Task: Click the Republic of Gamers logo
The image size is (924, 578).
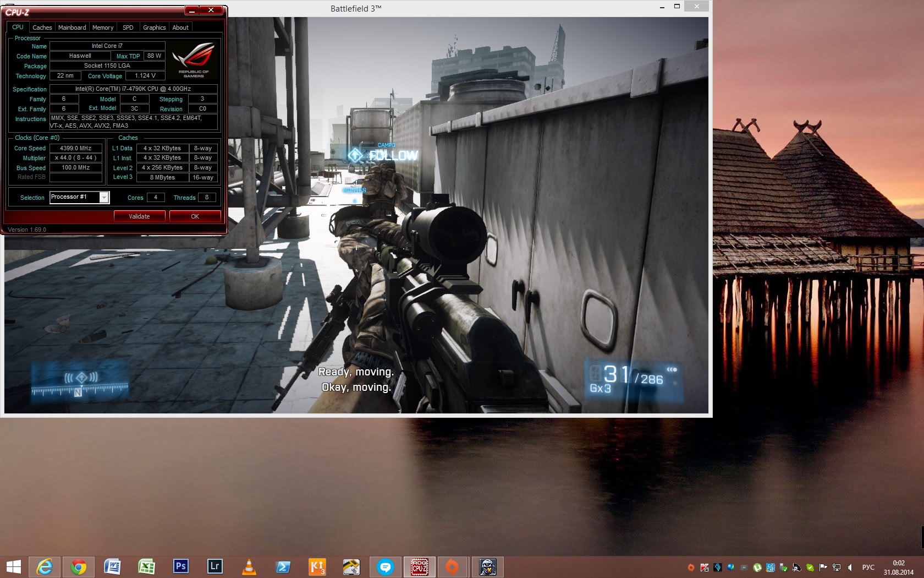Action: tap(193, 60)
